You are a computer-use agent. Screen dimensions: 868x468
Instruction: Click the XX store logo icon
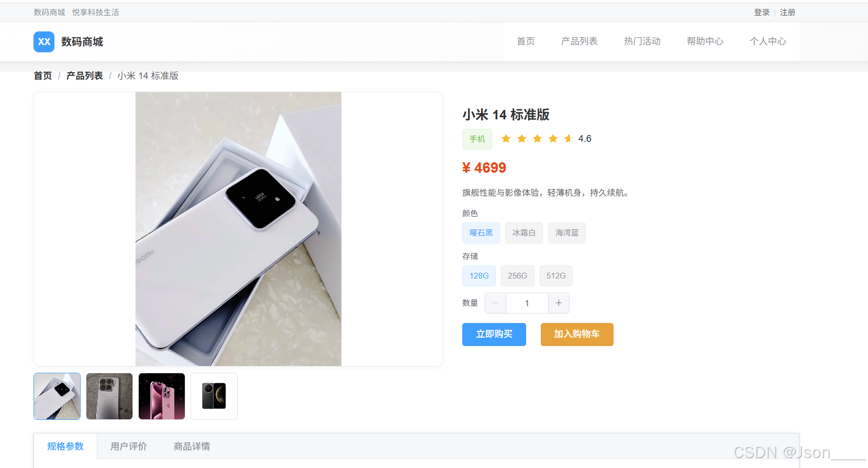click(x=44, y=42)
